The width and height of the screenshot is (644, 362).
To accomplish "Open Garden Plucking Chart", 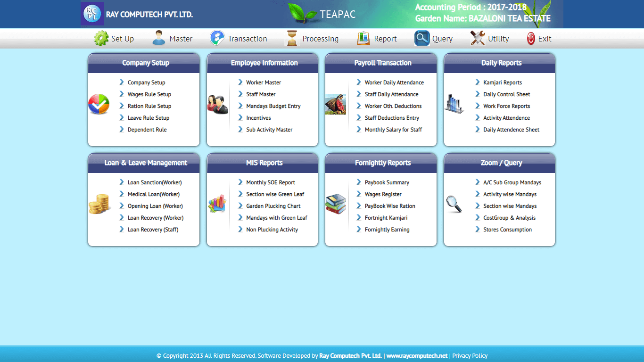I will click(273, 206).
